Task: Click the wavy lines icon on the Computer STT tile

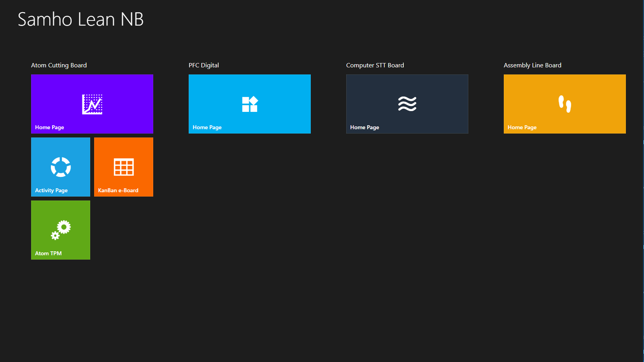Action: click(407, 104)
